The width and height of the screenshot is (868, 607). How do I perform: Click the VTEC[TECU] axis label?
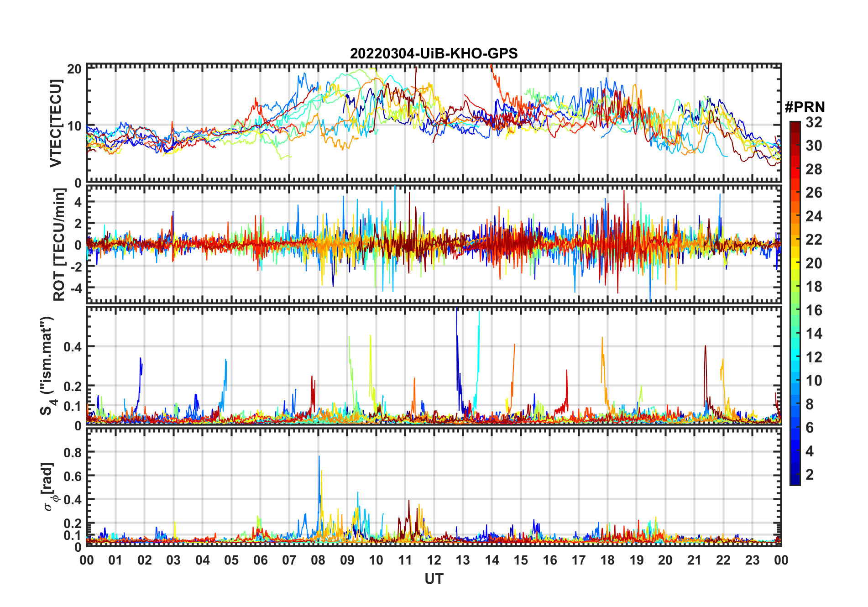coord(56,123)
